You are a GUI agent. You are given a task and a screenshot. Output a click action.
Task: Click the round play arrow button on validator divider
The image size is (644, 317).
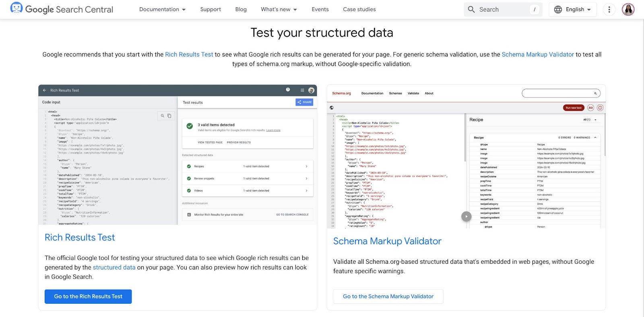tap(466, 216)
